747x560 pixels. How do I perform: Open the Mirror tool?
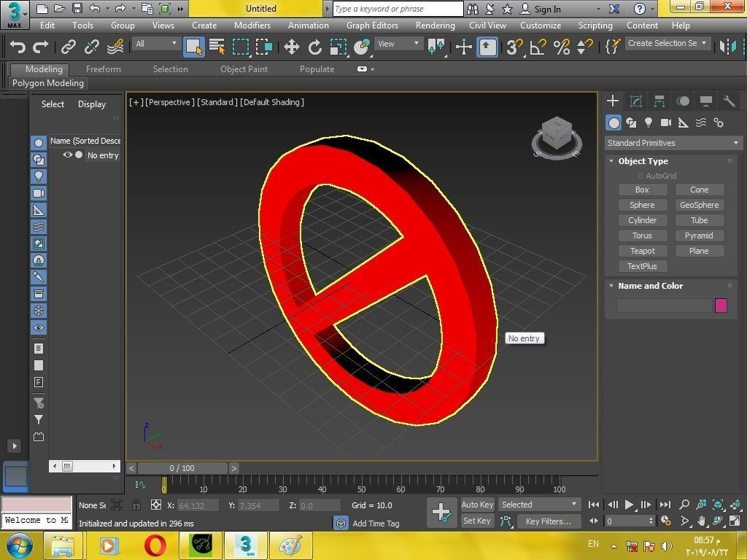tap(728, 47)
